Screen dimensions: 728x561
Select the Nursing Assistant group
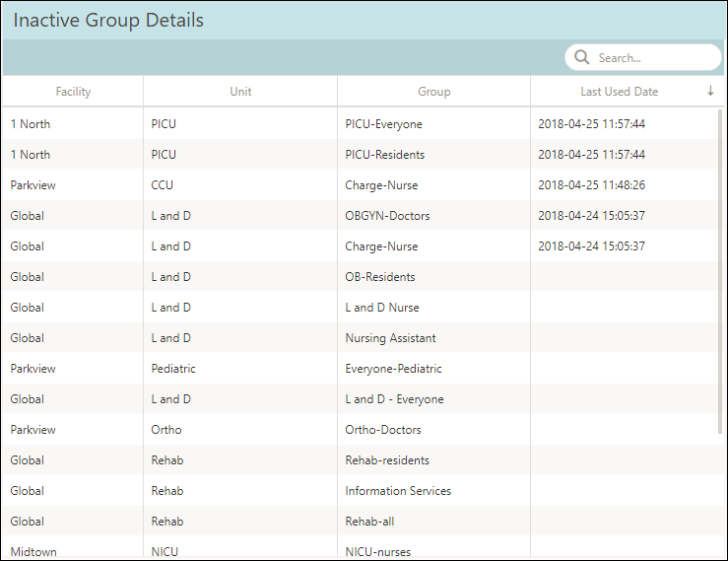[390, 338]
